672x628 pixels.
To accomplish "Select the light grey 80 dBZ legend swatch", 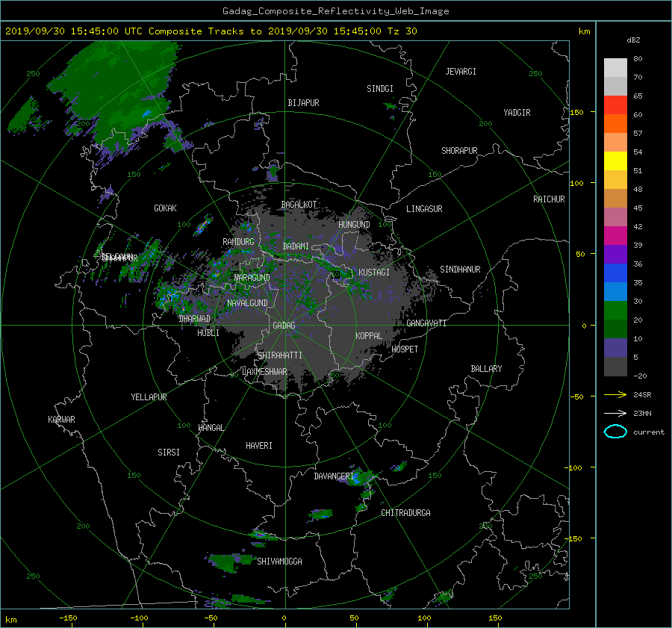I will tap(615, 68).
